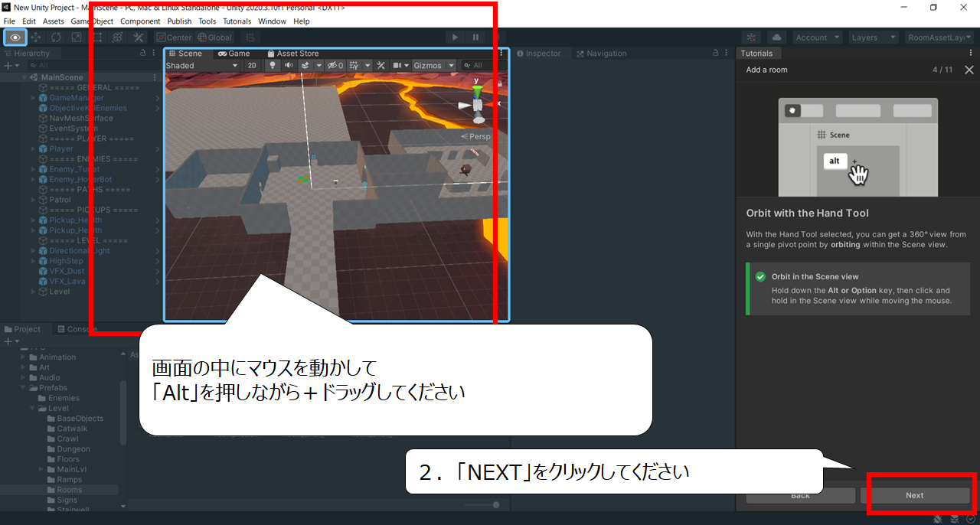The image size is (980, 525).
Task: Select VFX_Lava in the Hierarchy
Action: pos(67,282)
